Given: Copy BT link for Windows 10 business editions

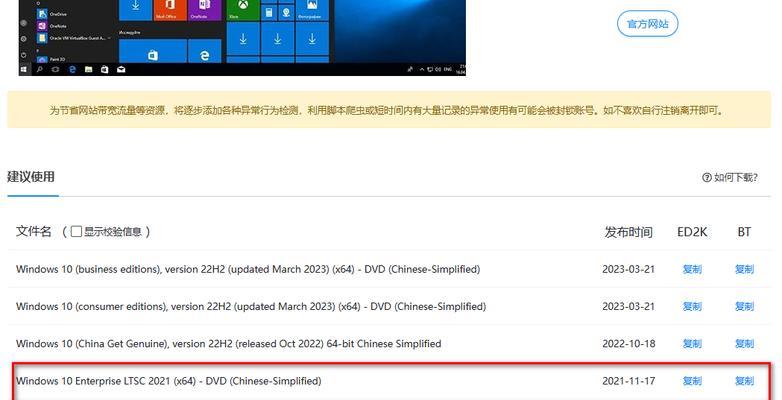Looking at the screenshot, I should (x=744, y=269).
